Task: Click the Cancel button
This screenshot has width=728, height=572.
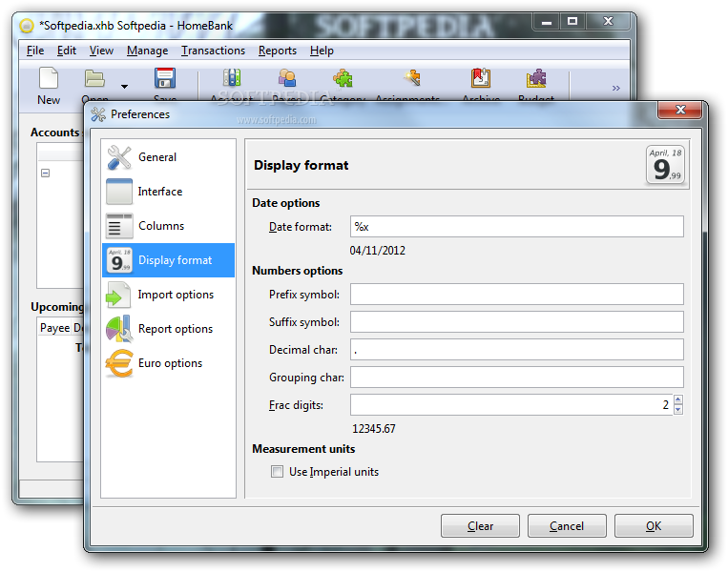Action: [567, 526]
